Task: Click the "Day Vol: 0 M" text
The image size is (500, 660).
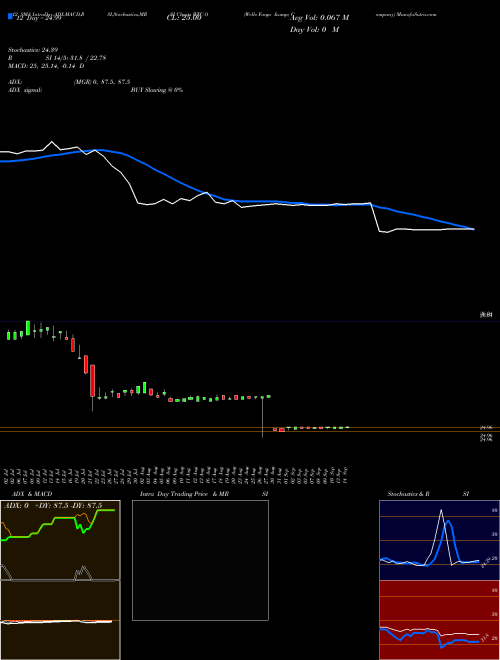Action: [x=314, y=30]
